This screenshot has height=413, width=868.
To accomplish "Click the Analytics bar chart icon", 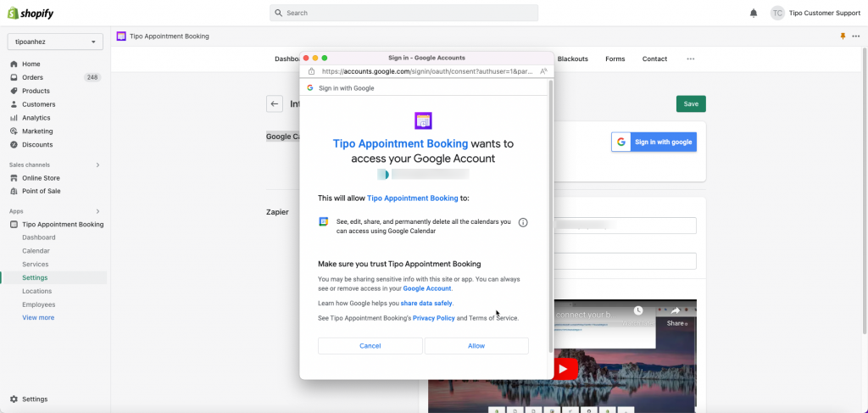I will coord(14,118).
